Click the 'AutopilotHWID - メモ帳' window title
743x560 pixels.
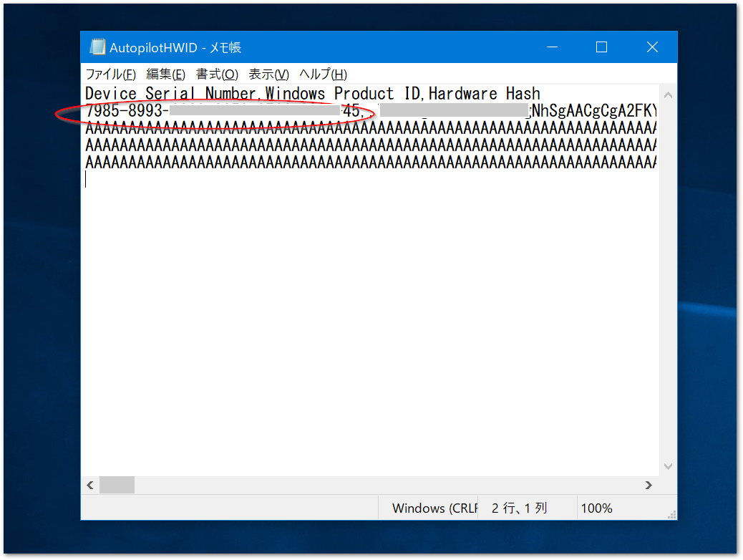[x=175, y=47]
